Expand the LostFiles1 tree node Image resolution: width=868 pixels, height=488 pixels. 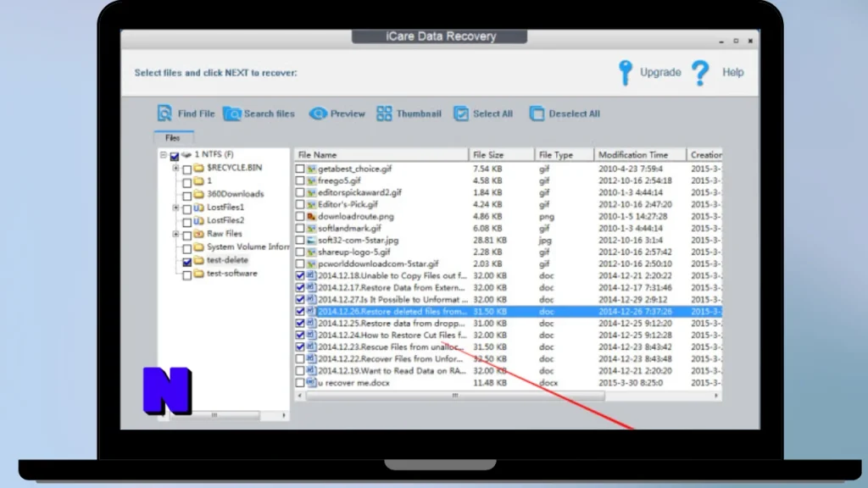point(175,208)
